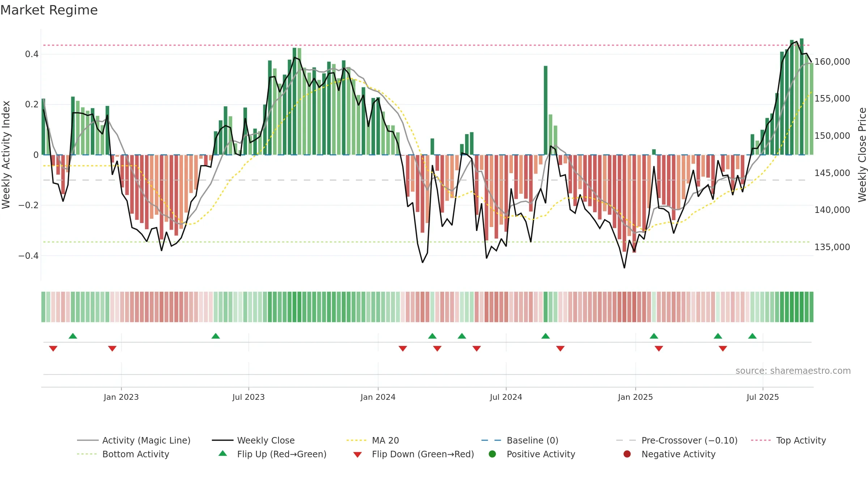Screen dimensions: 868x488
Task: Click the Market Regime chart title
Action: pyautogui.click(x=49, y=10)
